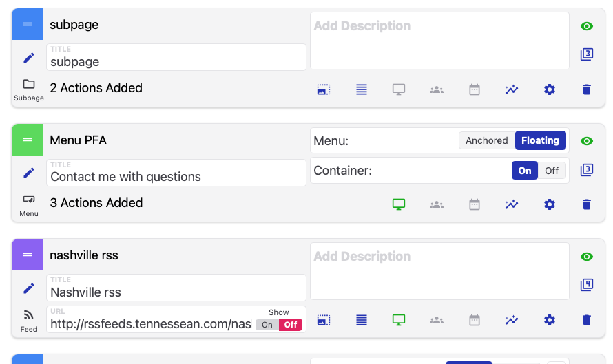Click text alignment lines icon in nashville rss
The height and width of the screenshot is (364, 613).
click(362, 320)
